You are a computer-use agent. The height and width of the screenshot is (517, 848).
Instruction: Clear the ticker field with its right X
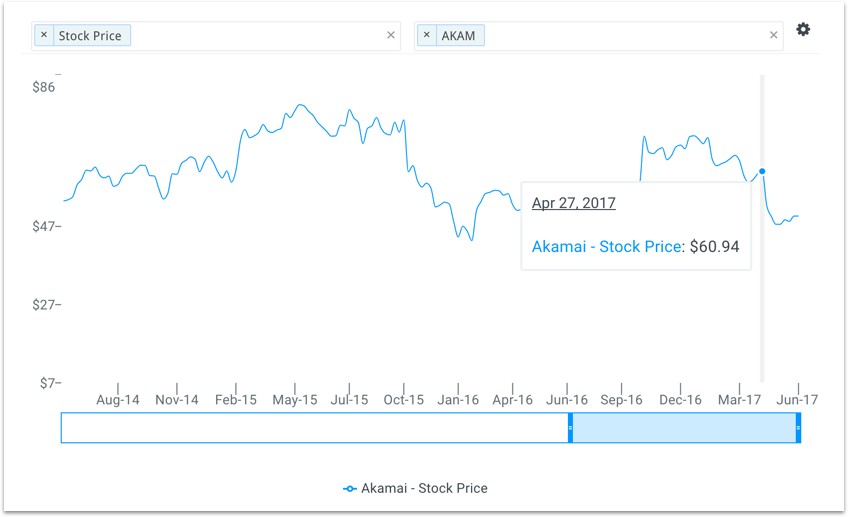click(773, 35)
